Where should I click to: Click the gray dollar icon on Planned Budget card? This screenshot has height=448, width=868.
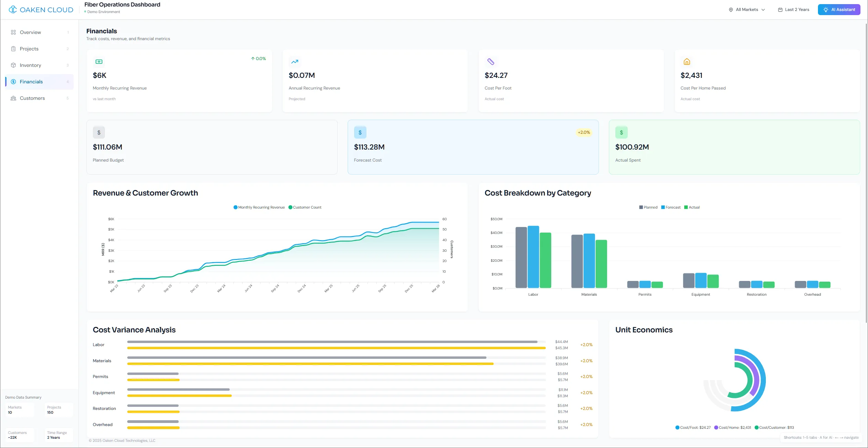point(99,132)
